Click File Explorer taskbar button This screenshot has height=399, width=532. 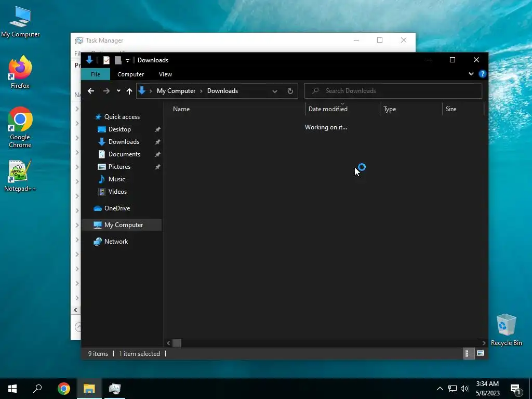pyautogui.click(x=89, y=389)
